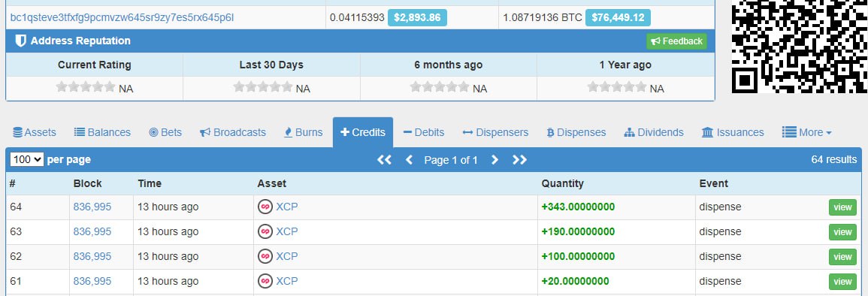Go to next page arrow
The width and height of the screenshot is (868, 296).
click(495, 160)
